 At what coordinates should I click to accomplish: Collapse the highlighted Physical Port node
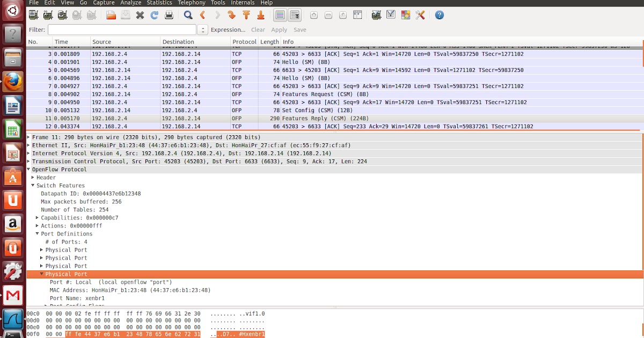(42, 274)
